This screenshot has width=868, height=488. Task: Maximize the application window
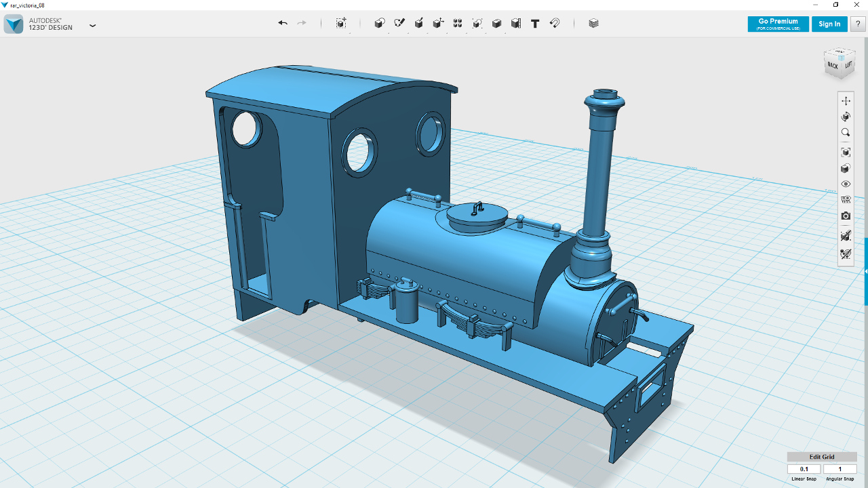[x=835, y=5]
